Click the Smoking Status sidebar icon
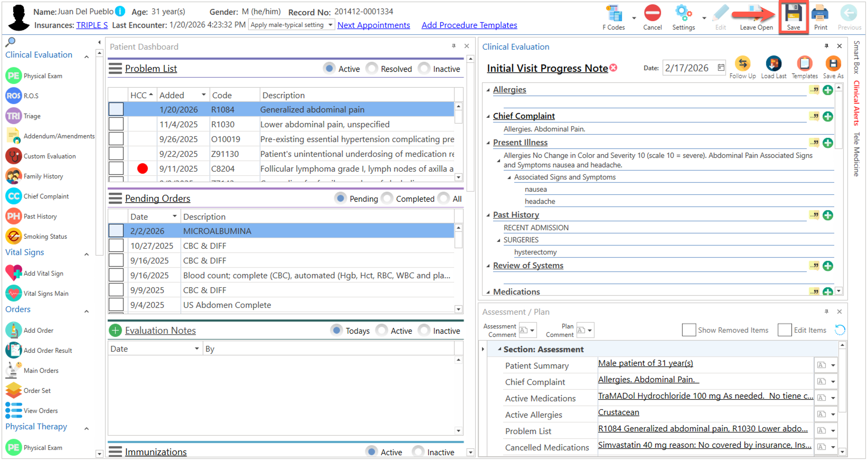The image size is (868, 461). (14, 236)
